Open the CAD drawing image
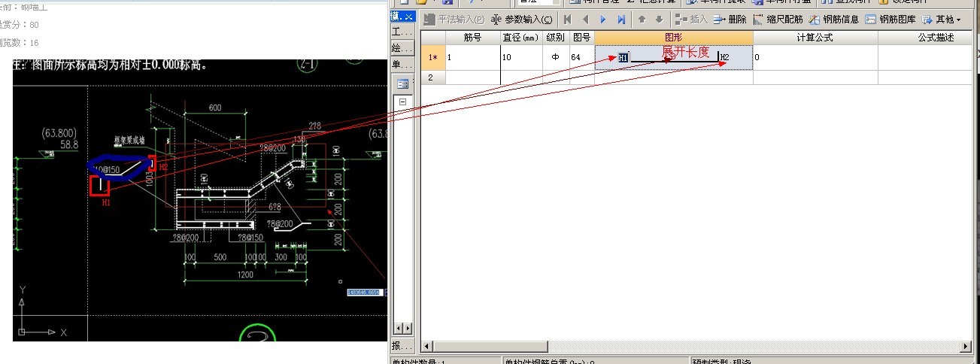The height and width of the screenshot is (364, 980). tap(200, 200)
